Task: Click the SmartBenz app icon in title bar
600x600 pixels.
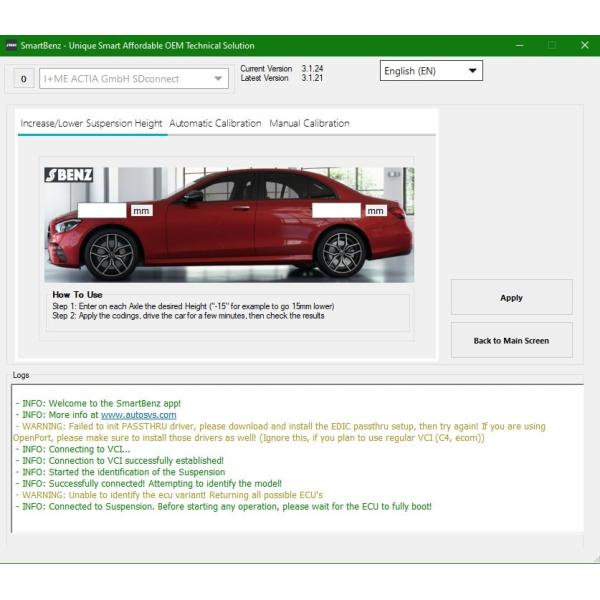Action: tap(11, 45)
